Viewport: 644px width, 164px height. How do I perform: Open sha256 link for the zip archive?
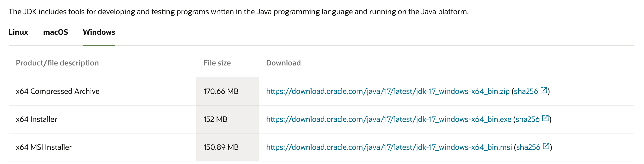click(526, 92)
